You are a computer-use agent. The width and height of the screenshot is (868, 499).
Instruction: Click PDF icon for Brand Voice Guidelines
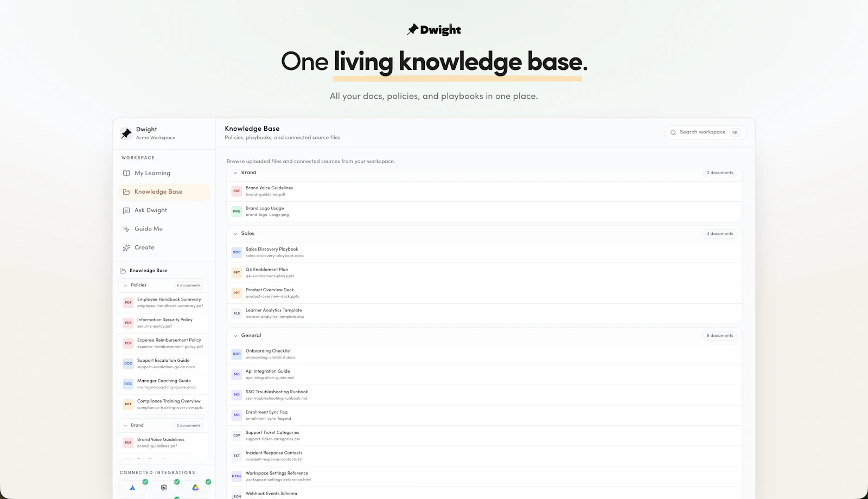coord(237,191)
